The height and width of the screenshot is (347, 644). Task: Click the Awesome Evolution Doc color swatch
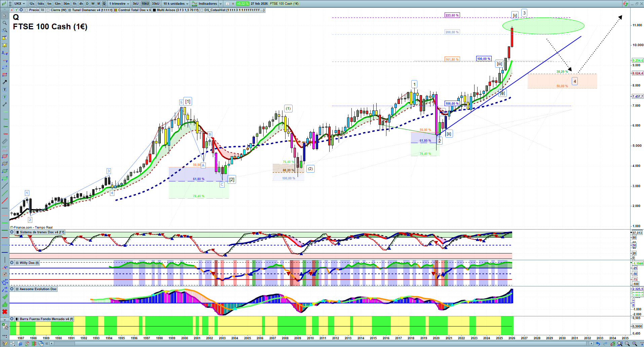17,289
